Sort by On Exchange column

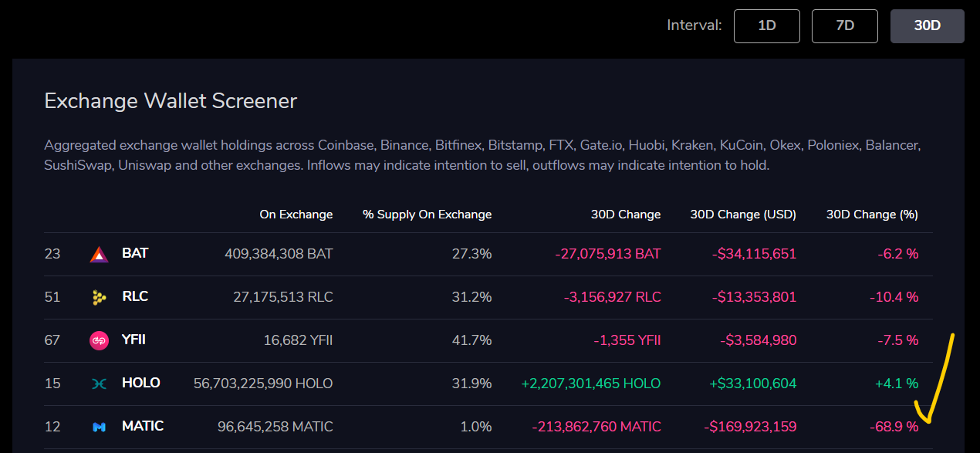click(296, 215)
